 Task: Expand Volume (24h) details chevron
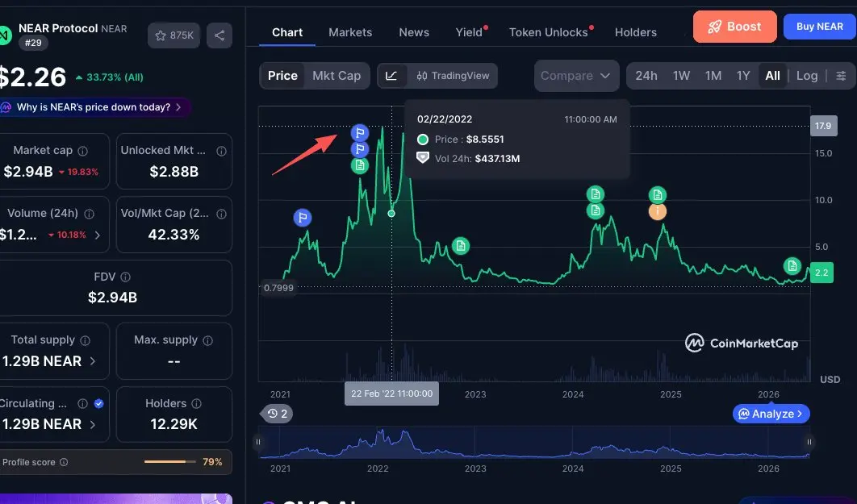point(98,235)
